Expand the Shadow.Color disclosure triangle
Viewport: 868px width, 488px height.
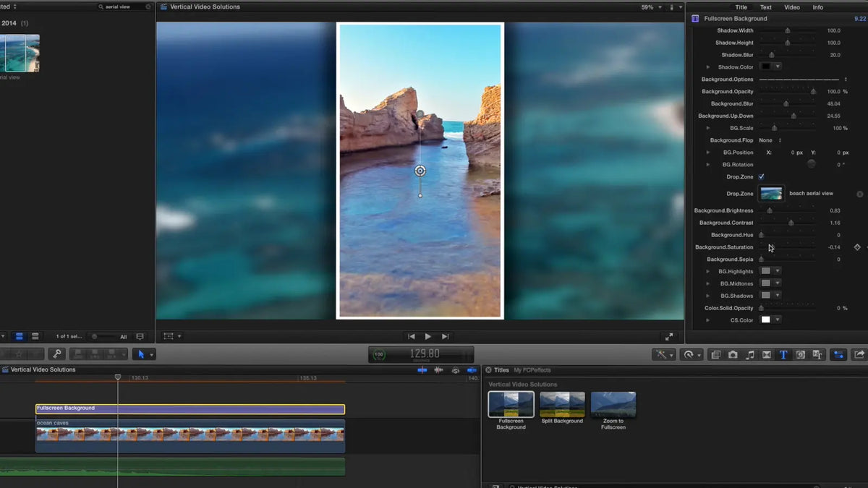tap(708, 67)
